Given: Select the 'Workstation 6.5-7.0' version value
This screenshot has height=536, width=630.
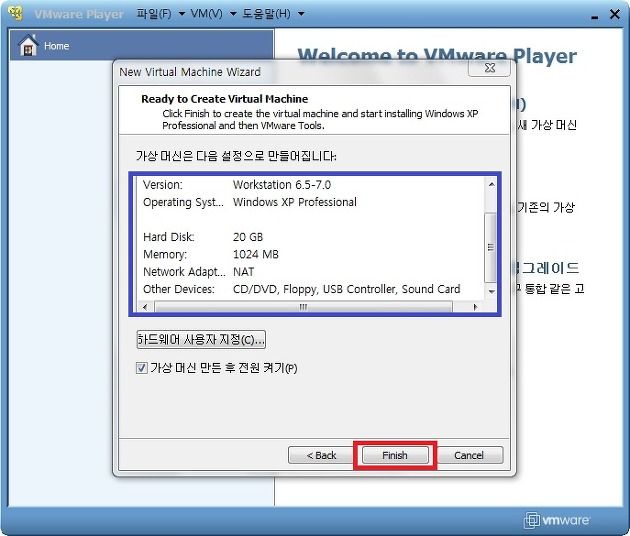Looking at the screenshot, I should tap(282, 185).
